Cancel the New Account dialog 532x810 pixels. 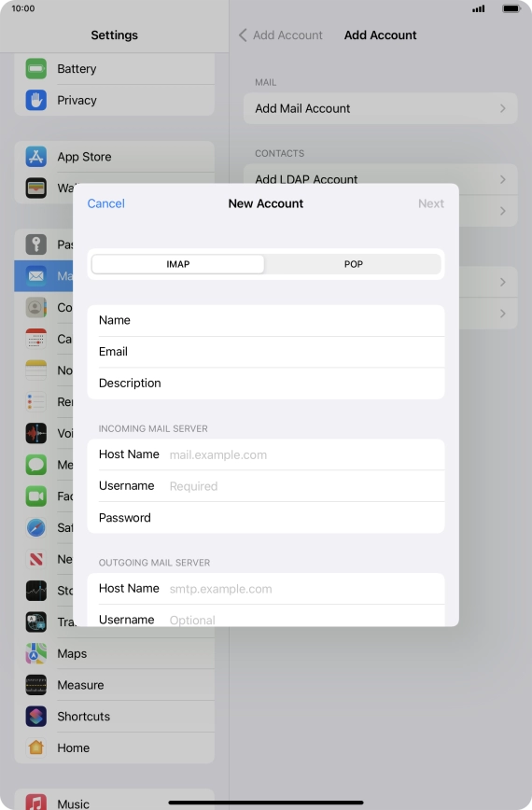coord(105,203)
